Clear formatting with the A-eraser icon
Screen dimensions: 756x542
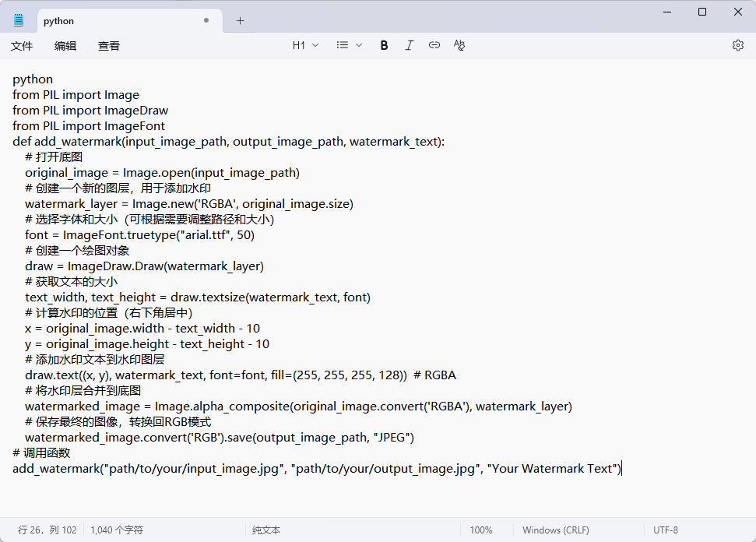point(459,45)
